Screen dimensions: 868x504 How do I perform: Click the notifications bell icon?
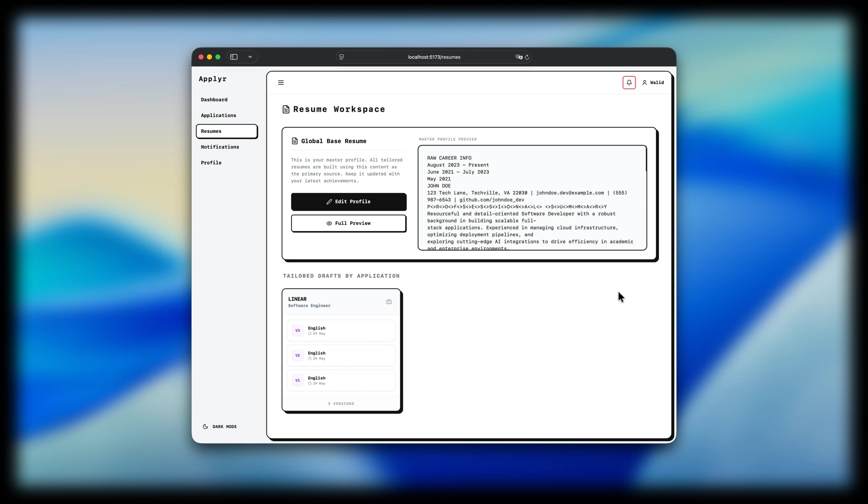[x=629, y=82]
